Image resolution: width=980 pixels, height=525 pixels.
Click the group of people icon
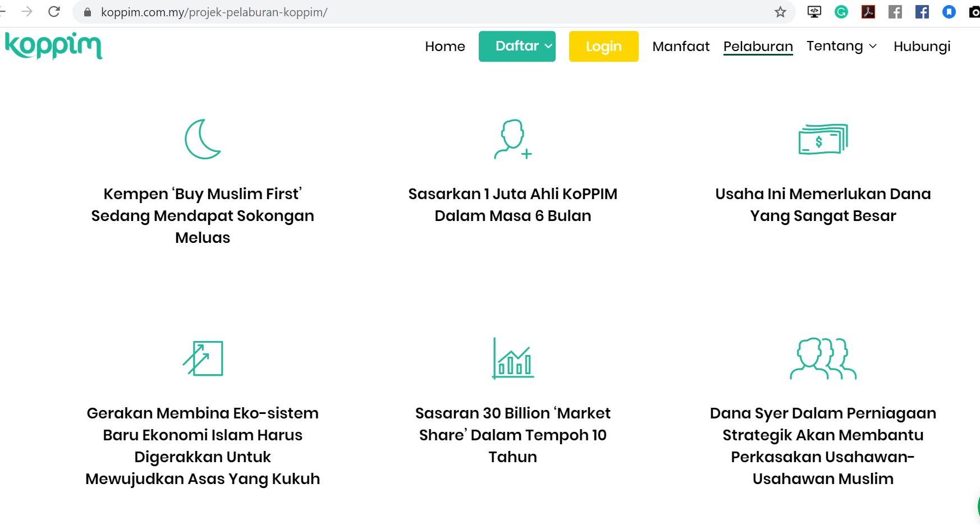(x=823, y=358)
